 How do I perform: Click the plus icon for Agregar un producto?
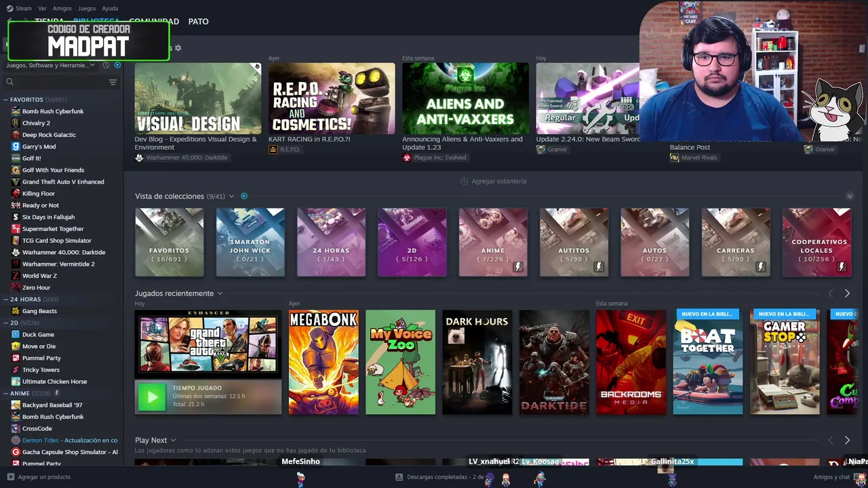[10, 476]
